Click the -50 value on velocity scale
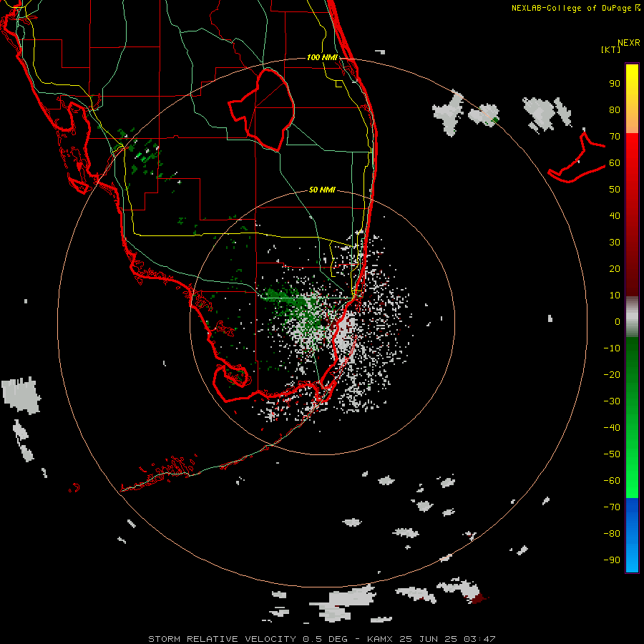 [x=612, y=454]
